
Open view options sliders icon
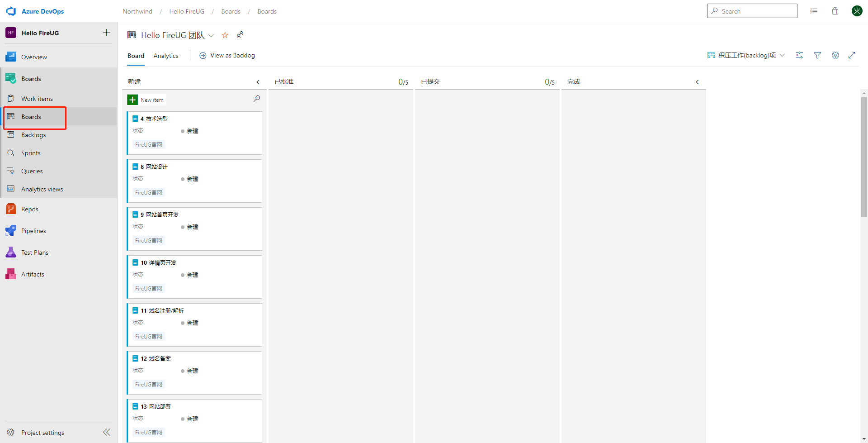(x=799, y=55)
